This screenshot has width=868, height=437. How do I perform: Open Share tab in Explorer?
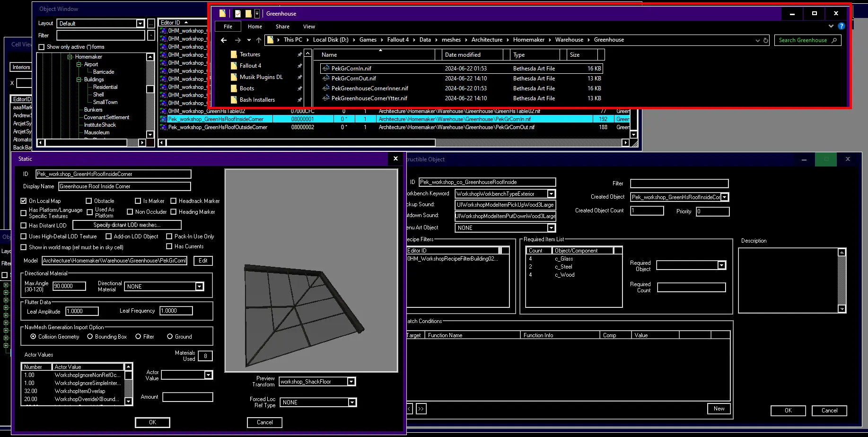(283, 27)
